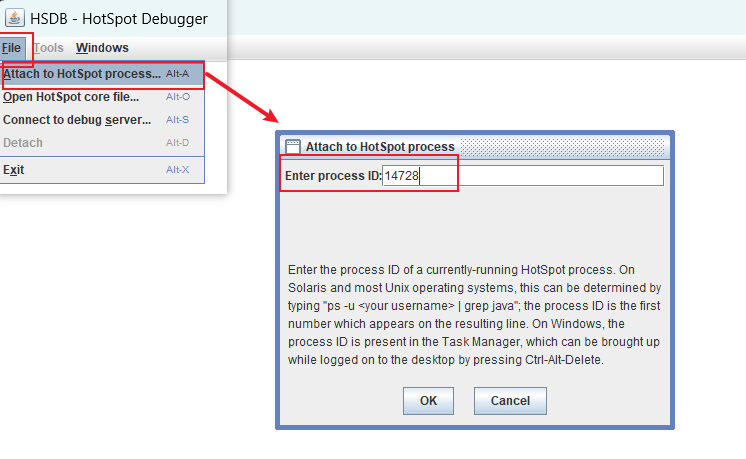
Task: Click the HSDB - HotSpot Debugger window title
Action: [x=119, y=19]
